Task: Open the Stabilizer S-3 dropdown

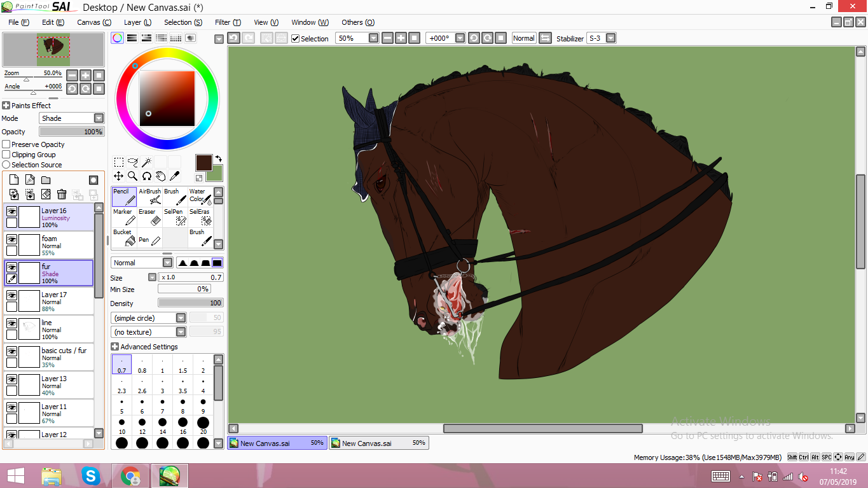Action: point(610,38)
